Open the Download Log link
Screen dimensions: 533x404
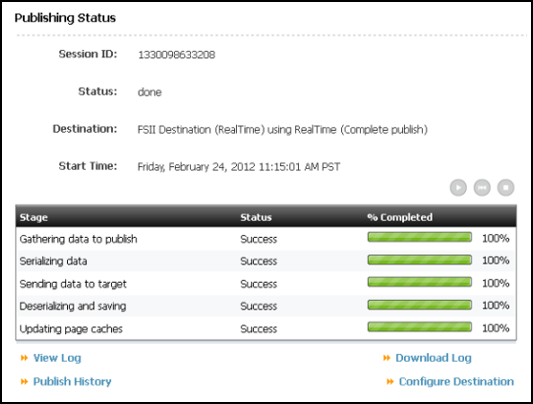(433, 358)
